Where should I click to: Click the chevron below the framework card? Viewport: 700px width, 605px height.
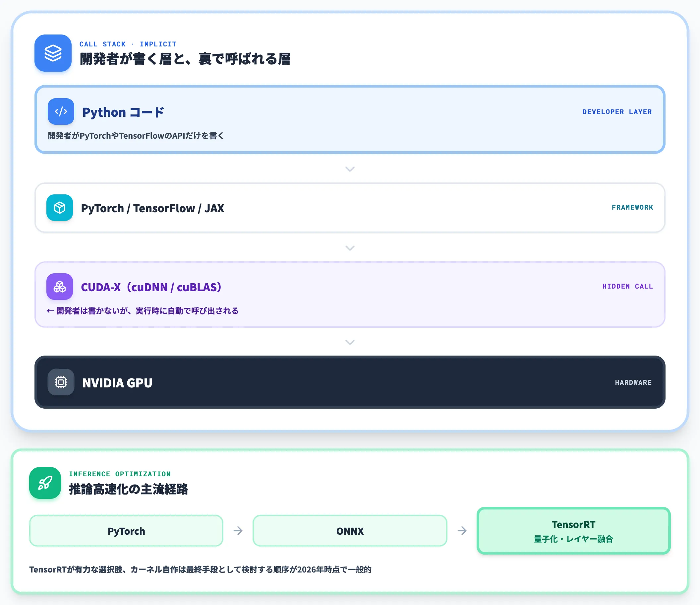[350, 248]
